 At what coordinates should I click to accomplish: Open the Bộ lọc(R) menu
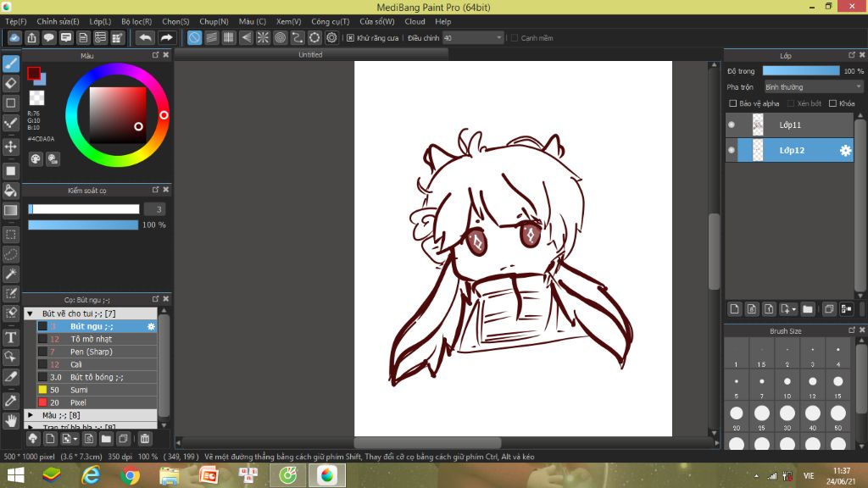[136, 21]
